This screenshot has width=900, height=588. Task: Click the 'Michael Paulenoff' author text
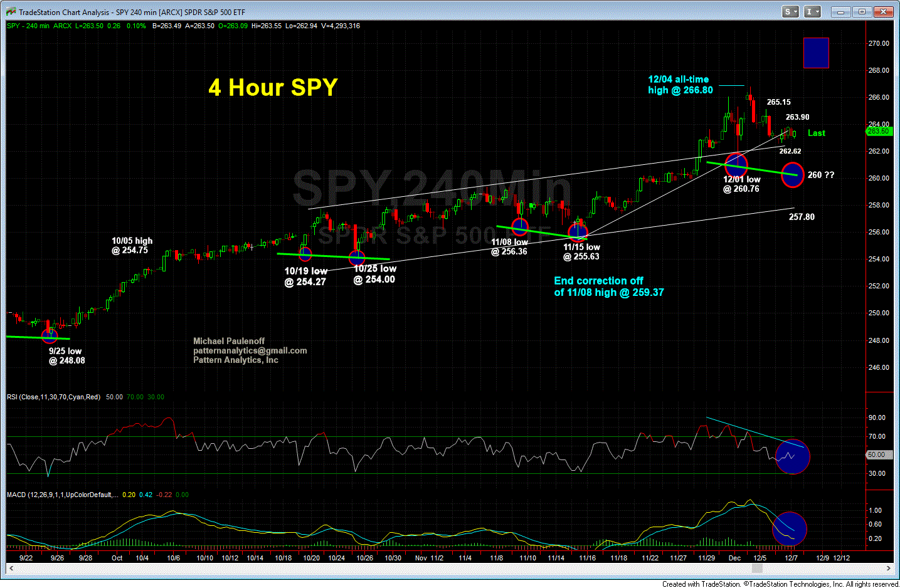coord(229,341)
